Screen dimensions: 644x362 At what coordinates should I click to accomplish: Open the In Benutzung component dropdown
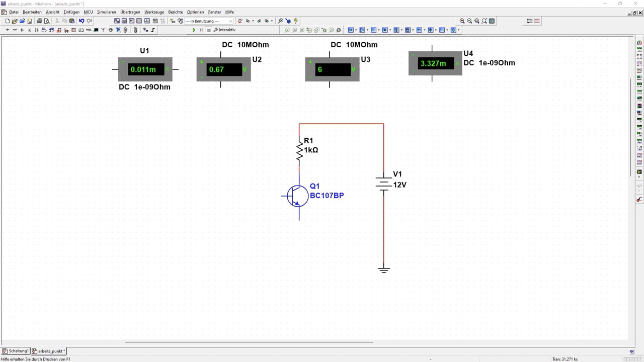tap(209, 21)
